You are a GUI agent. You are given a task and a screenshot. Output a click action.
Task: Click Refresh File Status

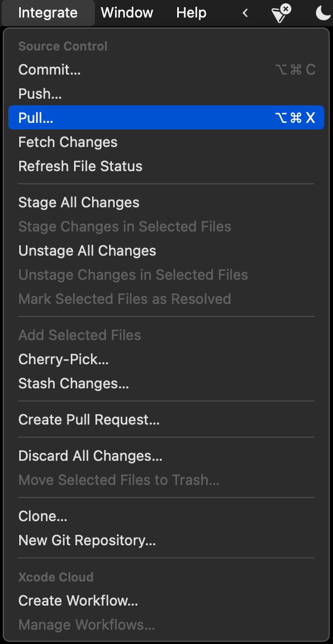[80, 166]
